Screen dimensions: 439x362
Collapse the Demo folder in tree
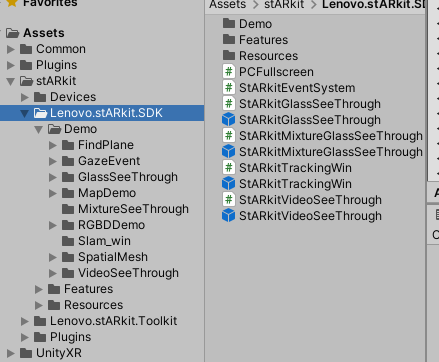coord(38,129)
